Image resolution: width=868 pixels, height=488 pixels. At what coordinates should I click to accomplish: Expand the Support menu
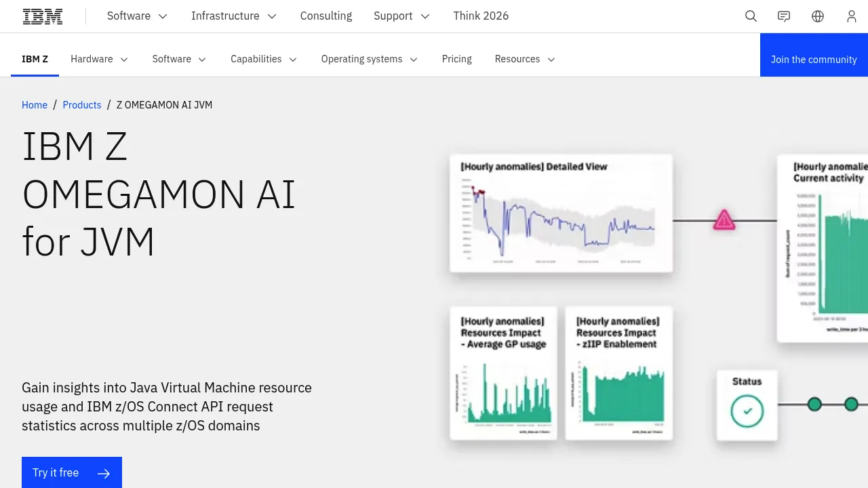[x=402, y=16]
